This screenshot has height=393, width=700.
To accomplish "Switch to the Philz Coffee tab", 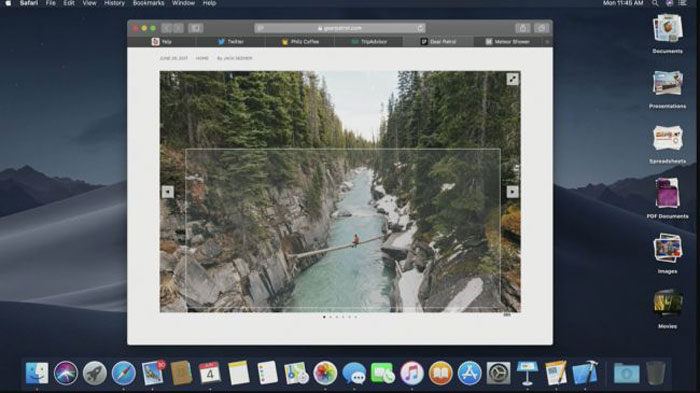I will pos(300,42).
